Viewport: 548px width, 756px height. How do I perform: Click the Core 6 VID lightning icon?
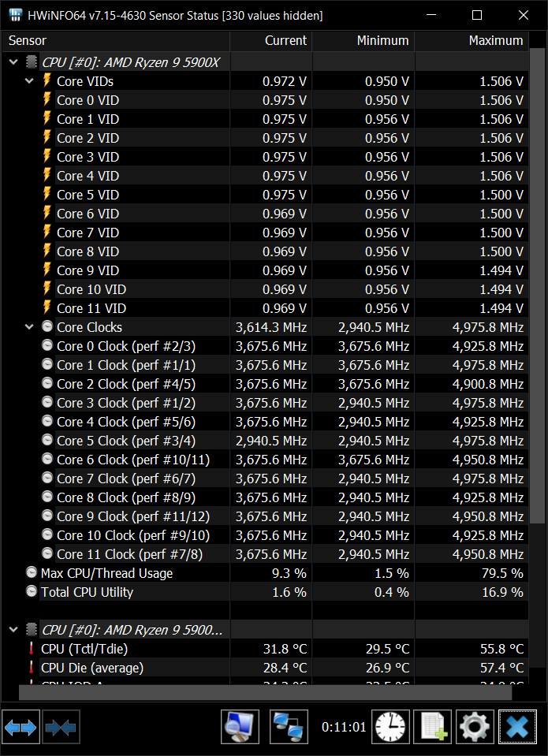point(47,213)
